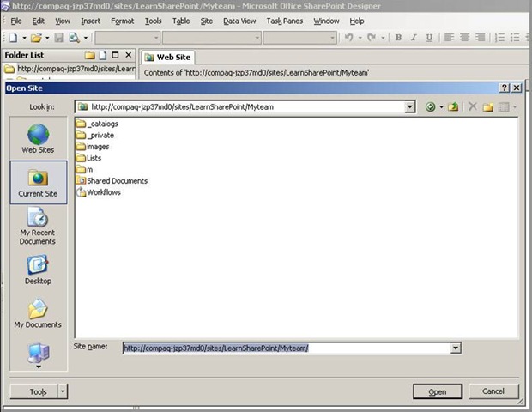Select the _private folder
Viewport: 532px width, 412px height.
pyautogui.click(x=95, y=135)
